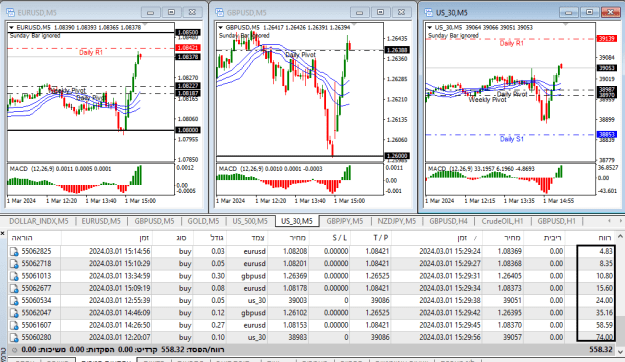Screen dimensions: 625x362
Task: Click the order icon for ticket 55060534
Action: [x=14, y=301]
